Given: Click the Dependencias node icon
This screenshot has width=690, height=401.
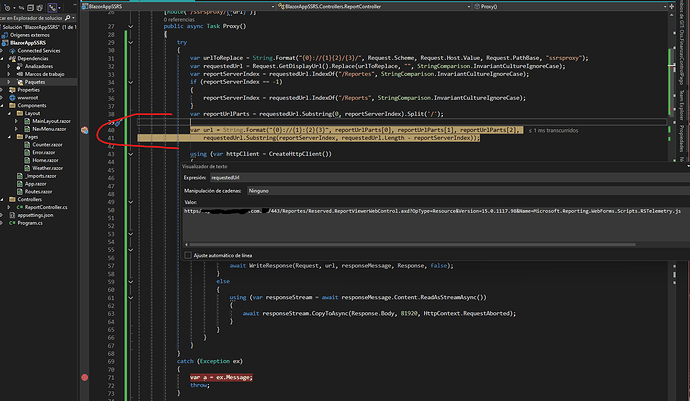Looking at the screenshot, I should coord(12,59).
